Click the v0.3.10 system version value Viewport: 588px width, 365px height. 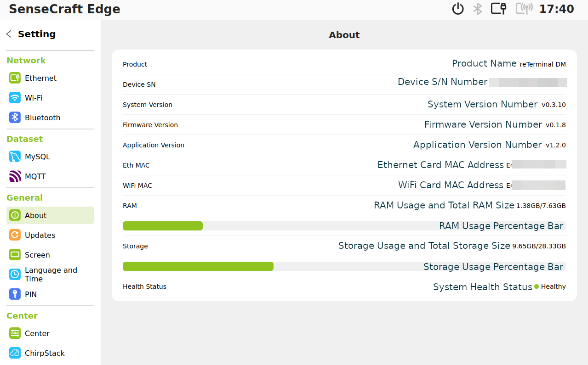[x=554, y=105]
